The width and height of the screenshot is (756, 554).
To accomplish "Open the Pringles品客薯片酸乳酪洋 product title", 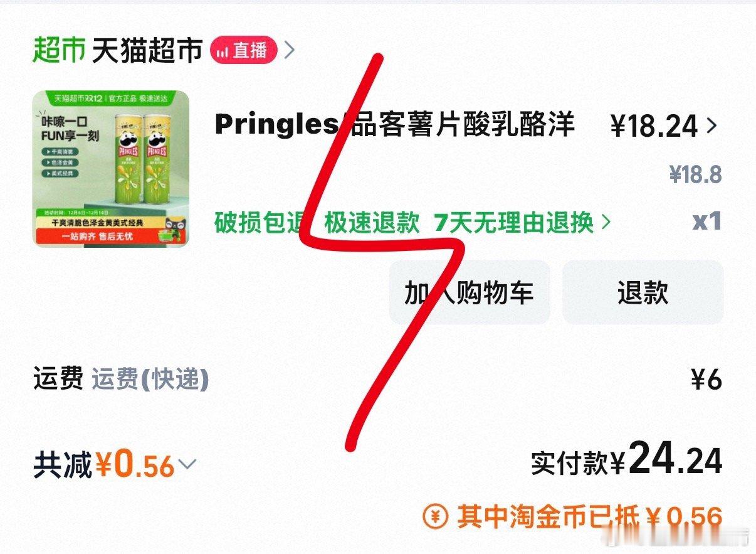I will click(x=394, y=124).
